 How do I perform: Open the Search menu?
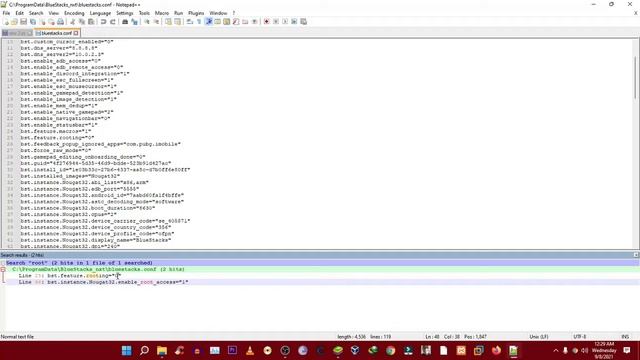[36, 13]
